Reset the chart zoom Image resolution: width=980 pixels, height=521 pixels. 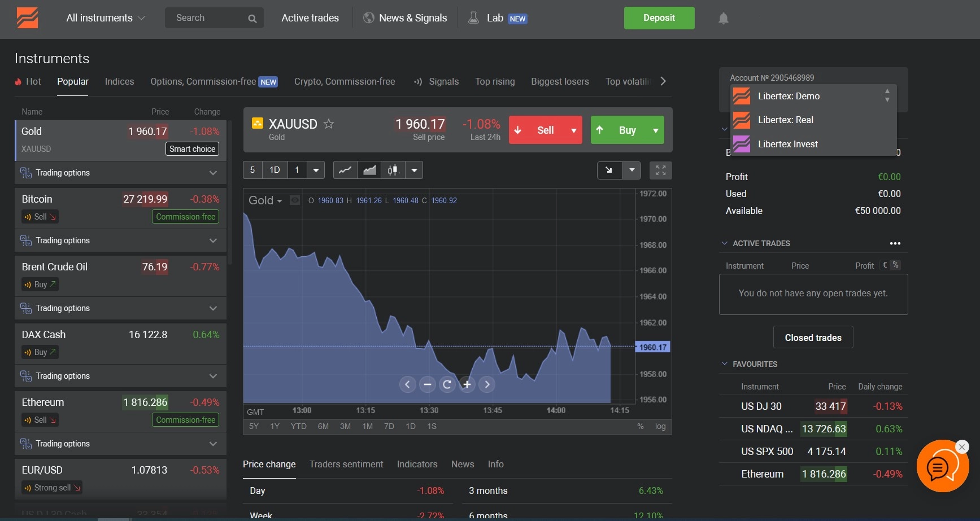pos(447,384)
